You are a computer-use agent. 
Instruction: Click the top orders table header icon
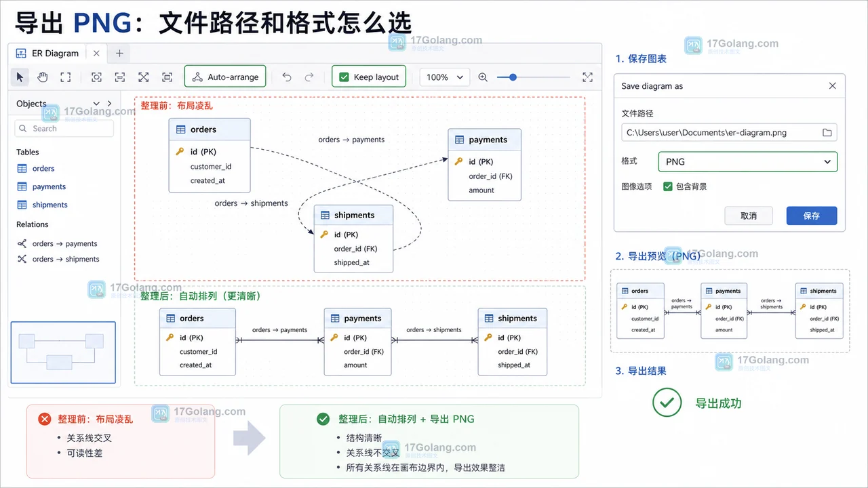pyautogui.click(x=180, y=129)
